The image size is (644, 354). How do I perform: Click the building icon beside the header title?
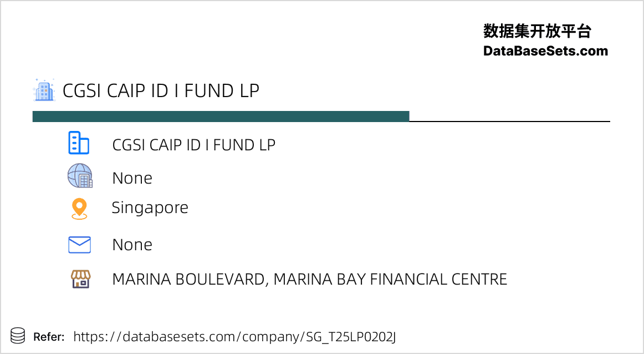44,90
